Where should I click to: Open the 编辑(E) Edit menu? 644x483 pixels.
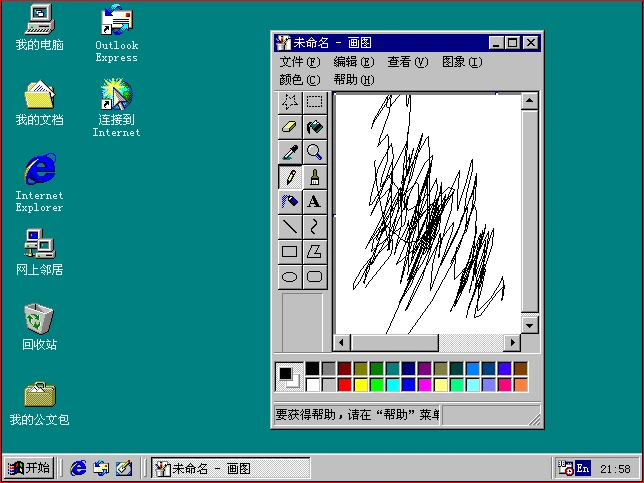(354, 62)
